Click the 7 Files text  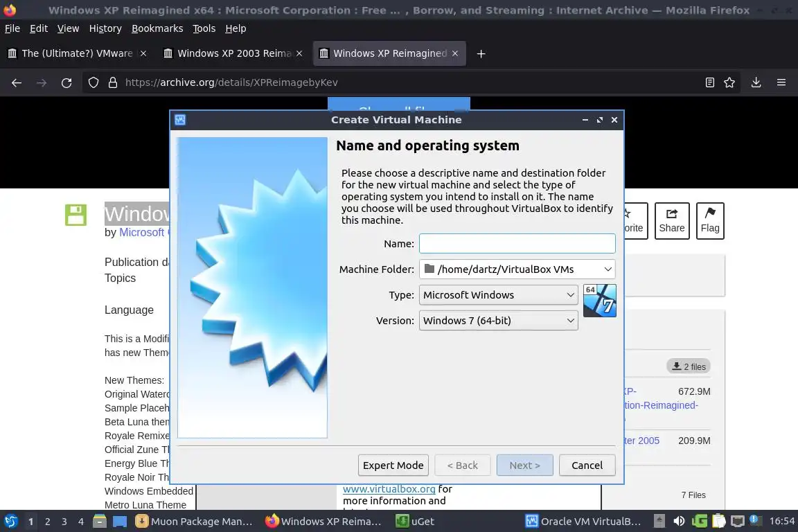click(693, 495)
